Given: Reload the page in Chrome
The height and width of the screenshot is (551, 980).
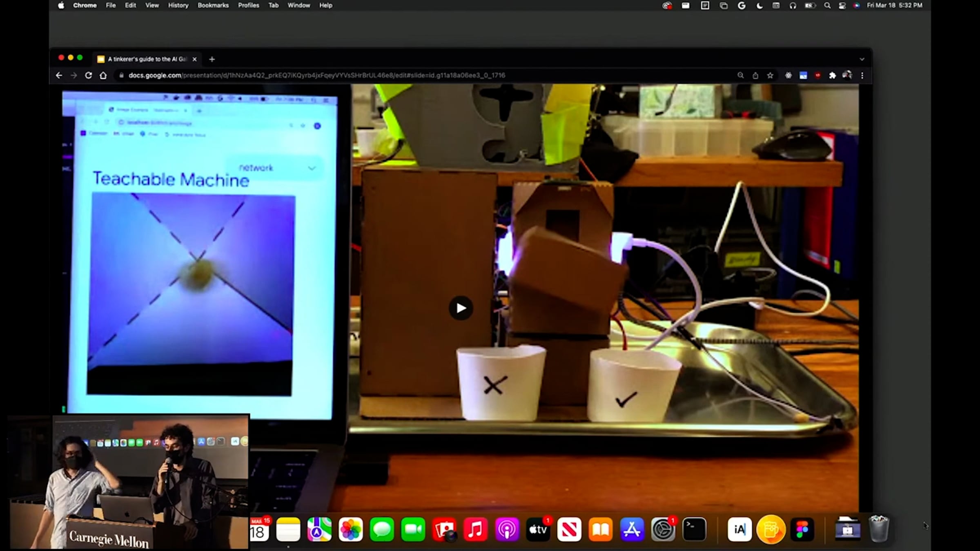Looking at the screenshot, I should pos(88,75).
